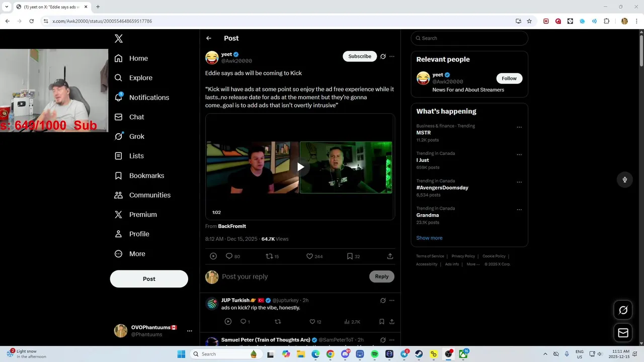Open more options for Grandma trend
The width and height of the screenshot is (644, 362).
519,210
